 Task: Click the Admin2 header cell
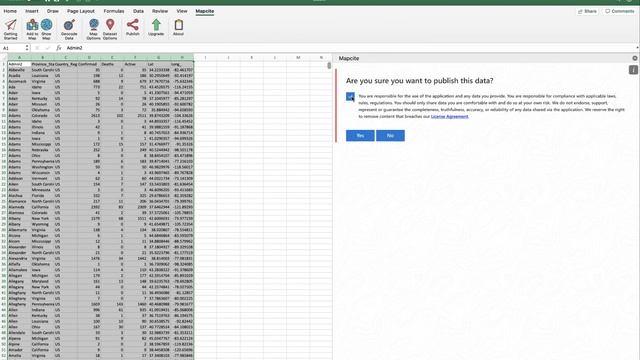tap(19, 64)
